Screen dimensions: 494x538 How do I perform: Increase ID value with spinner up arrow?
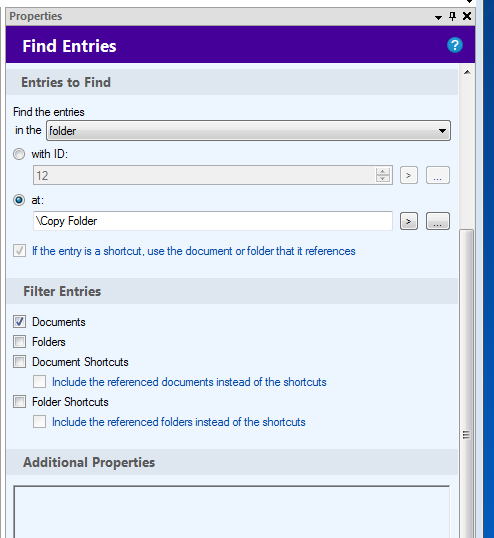click(383, 171)
